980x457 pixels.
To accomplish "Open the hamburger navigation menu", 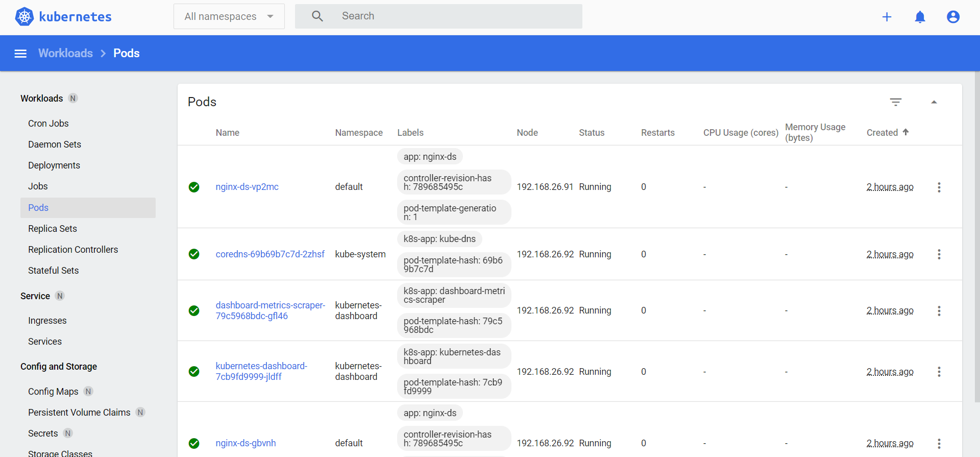I will (20, 54).
